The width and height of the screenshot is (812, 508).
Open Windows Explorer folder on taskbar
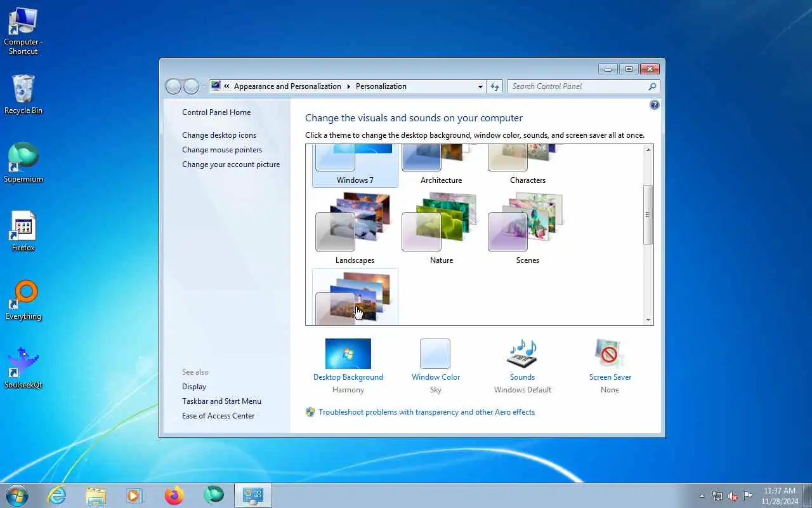[x=96, y=495]
